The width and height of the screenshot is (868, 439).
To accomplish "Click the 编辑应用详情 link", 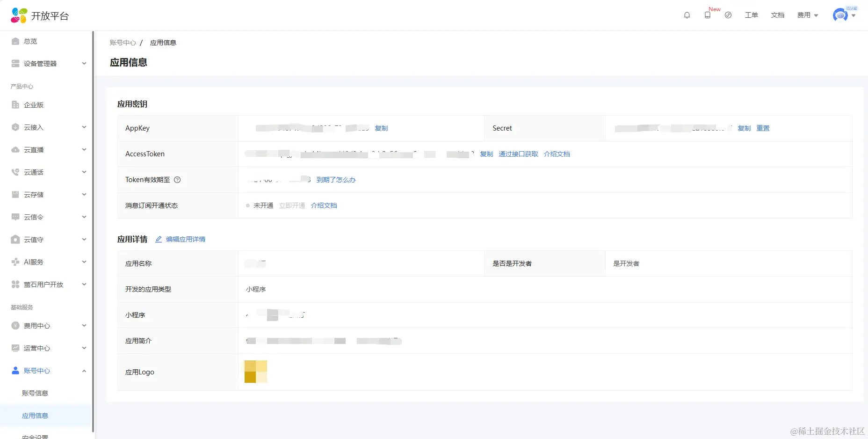I will pos(181,239).
